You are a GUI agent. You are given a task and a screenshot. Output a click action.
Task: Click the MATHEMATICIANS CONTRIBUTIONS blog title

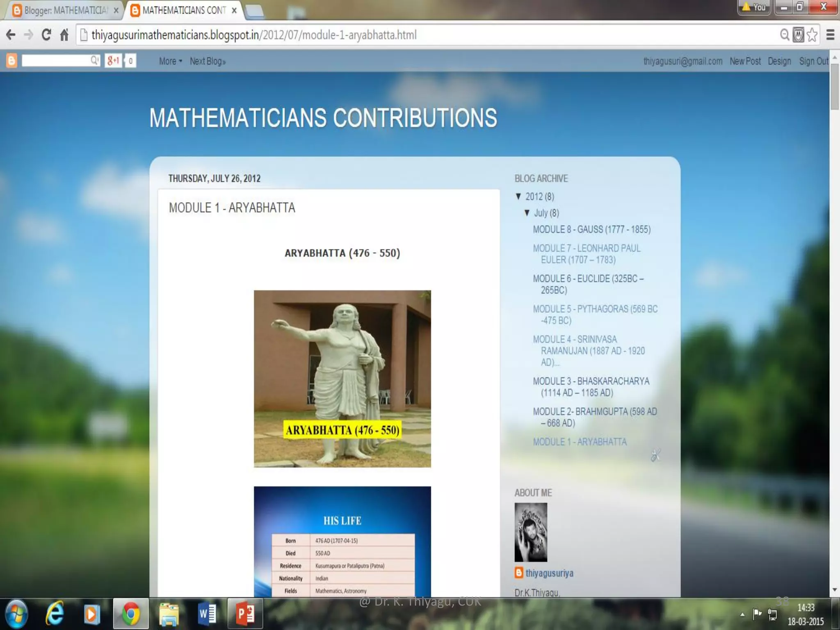pos(323,118)
